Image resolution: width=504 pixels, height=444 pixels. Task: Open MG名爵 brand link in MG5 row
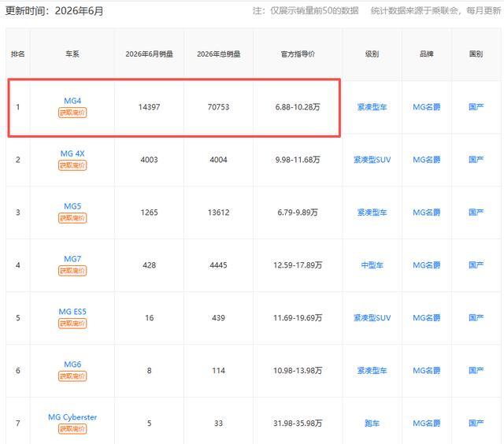(x=427, y=213)
